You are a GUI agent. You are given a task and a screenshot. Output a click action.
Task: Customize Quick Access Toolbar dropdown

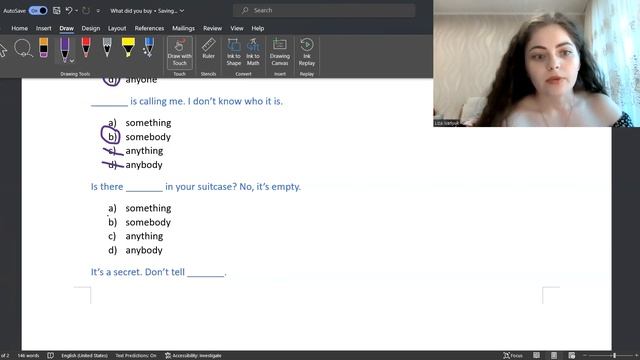[98, 11]
